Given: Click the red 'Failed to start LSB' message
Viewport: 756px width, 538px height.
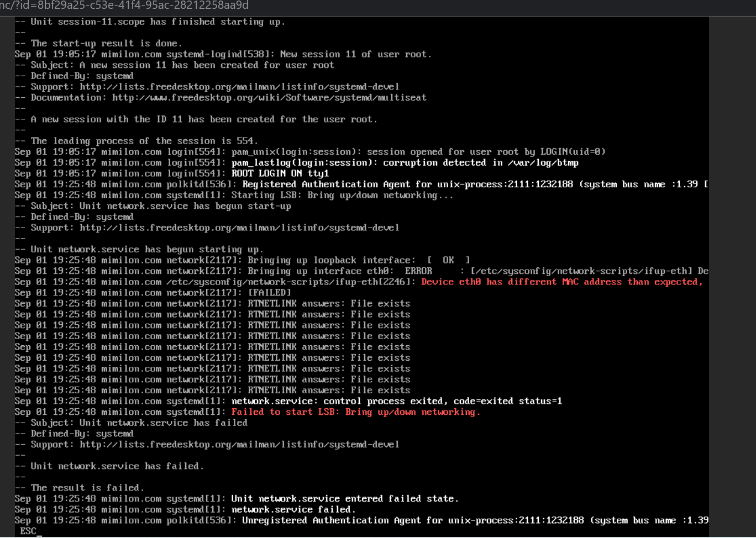Looking at the screenshot, I should tap(356, 412).
